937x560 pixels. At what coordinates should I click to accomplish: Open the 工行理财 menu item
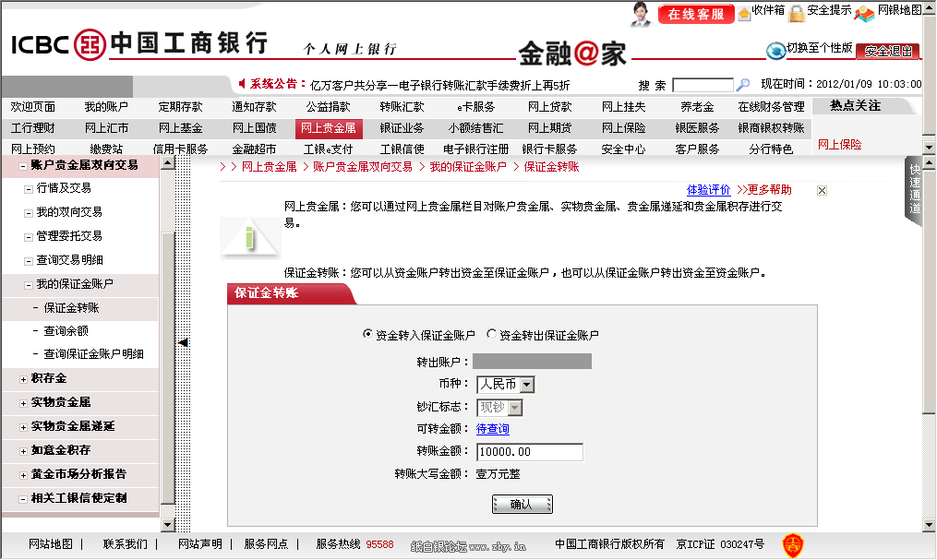tap(33, 128)
